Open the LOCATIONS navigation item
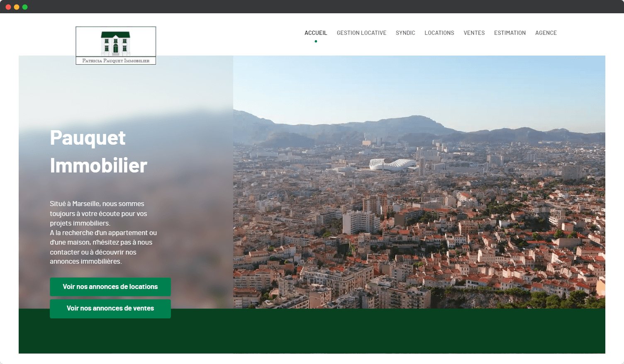The image size is (624, 364). [439, 33]
